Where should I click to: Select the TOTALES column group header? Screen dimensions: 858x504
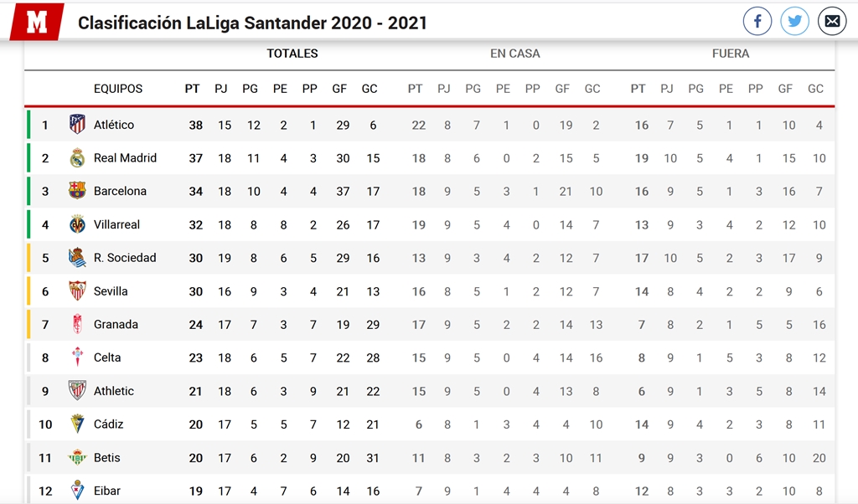coord(292,54)
